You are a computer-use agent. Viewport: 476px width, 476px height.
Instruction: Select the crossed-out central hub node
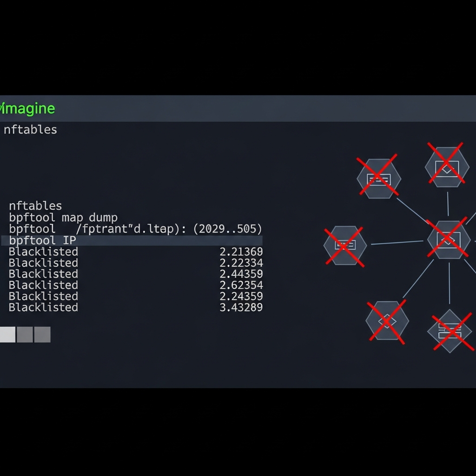(x=449, y=240)
